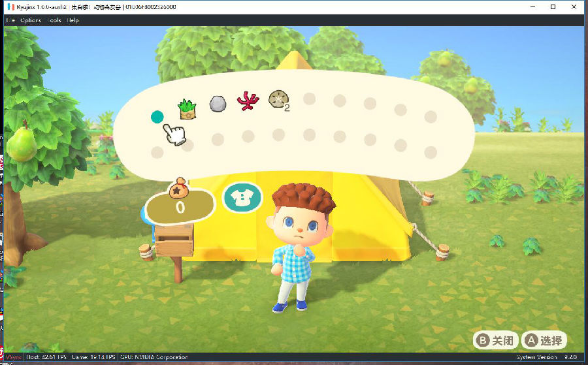Maximize the Ryujinx window
Viewport: 588px width, 365px height.
(553, 7)
